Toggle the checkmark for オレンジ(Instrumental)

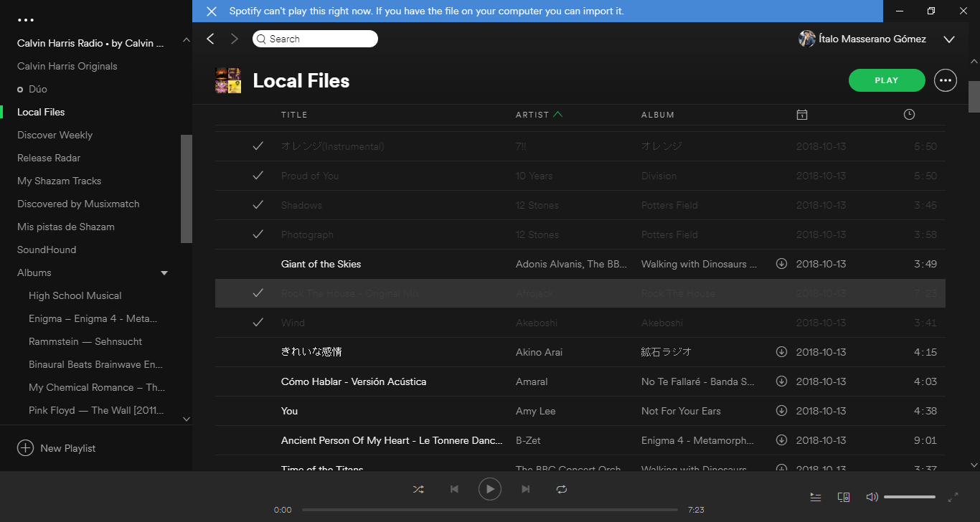coord(258,146)
